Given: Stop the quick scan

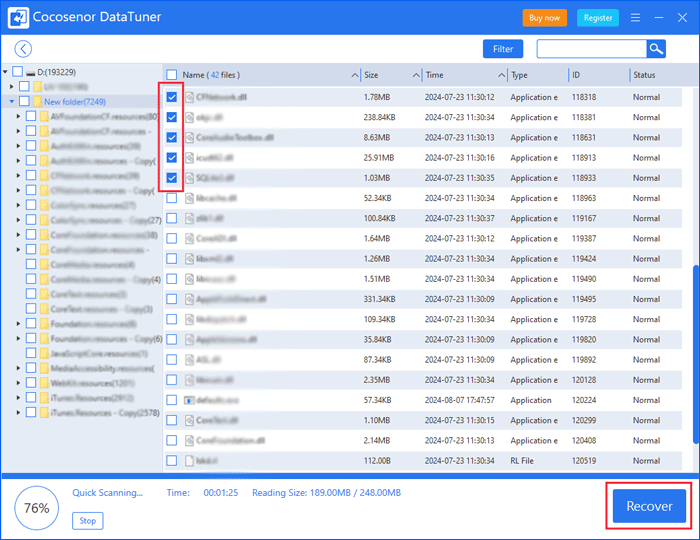Looking at the screenshot, I should [88, 520].
